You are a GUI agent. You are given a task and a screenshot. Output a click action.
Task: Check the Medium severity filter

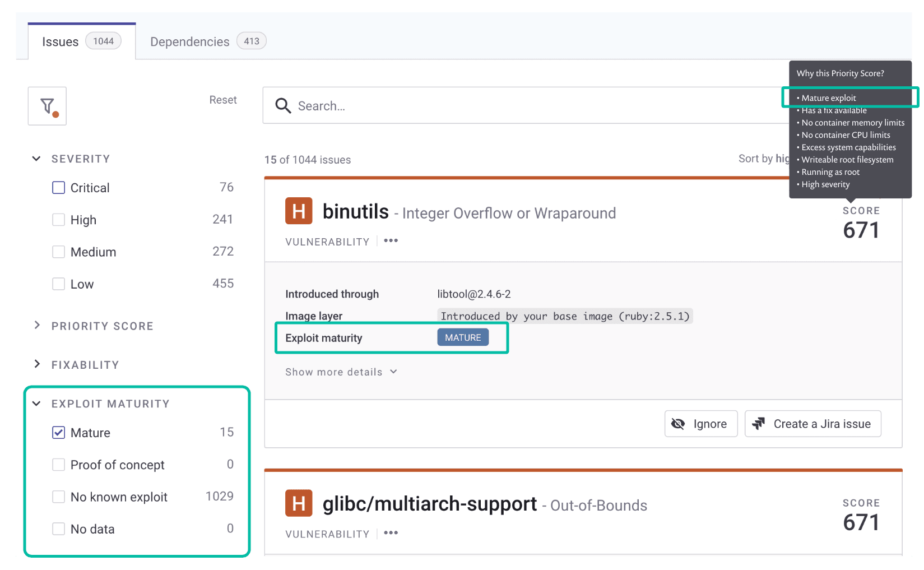[59, 252]
